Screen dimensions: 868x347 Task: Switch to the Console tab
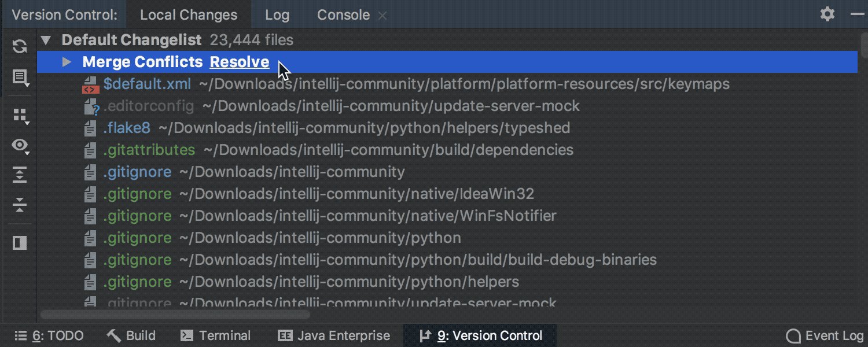343,14
